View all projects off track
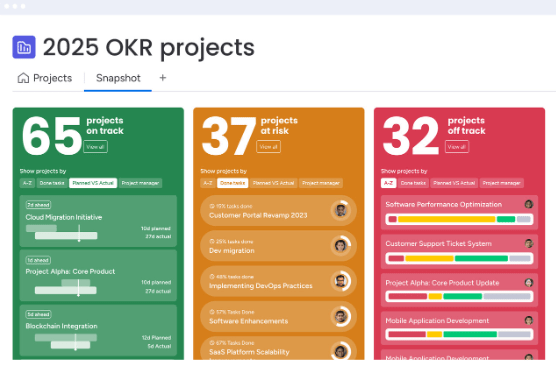The image size is (556, 370). [x=457, y=147]
